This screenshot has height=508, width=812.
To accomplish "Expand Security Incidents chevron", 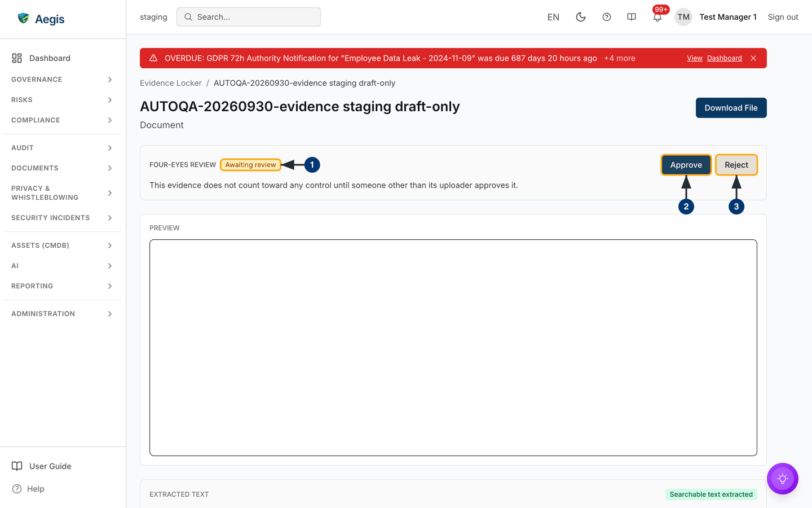I will point(110,218).
